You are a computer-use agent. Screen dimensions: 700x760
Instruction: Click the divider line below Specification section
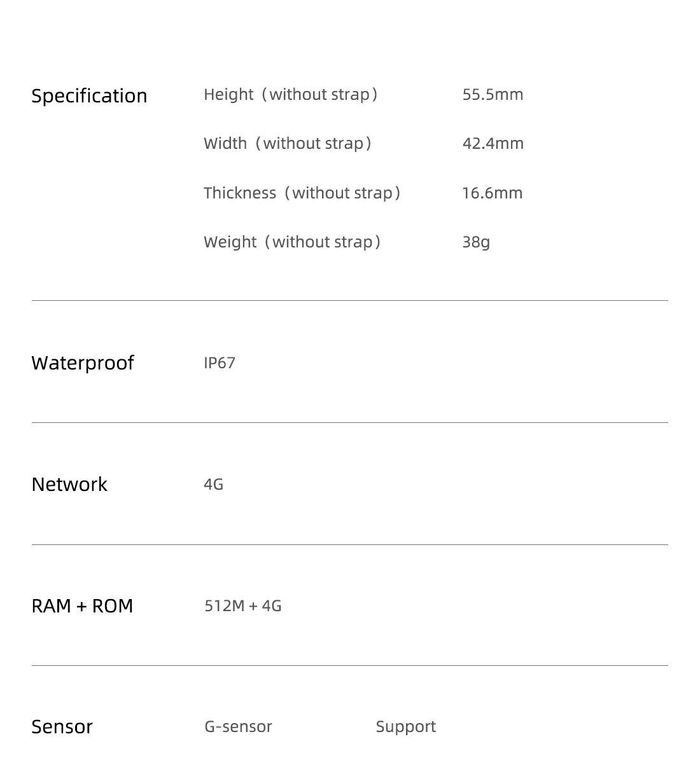[350, 301]
